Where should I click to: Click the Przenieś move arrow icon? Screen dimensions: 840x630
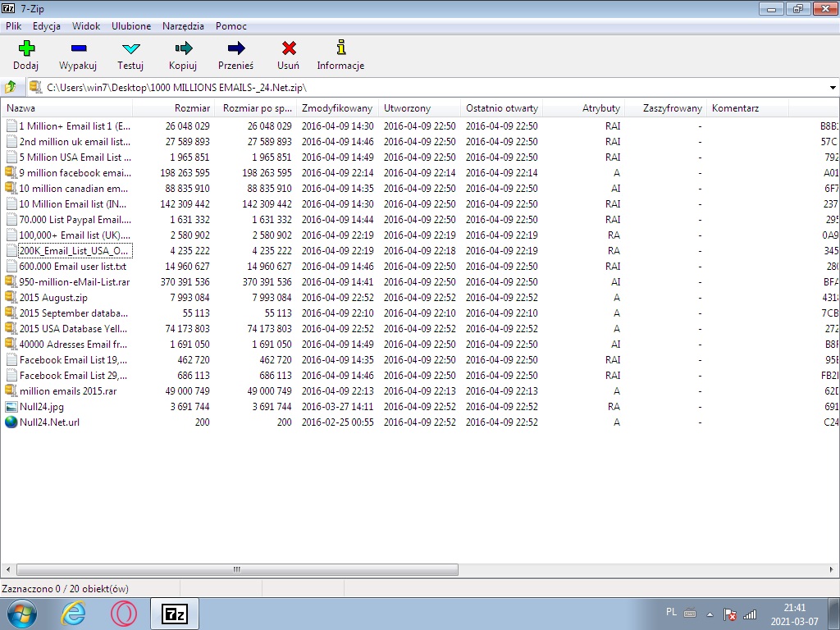235,48
